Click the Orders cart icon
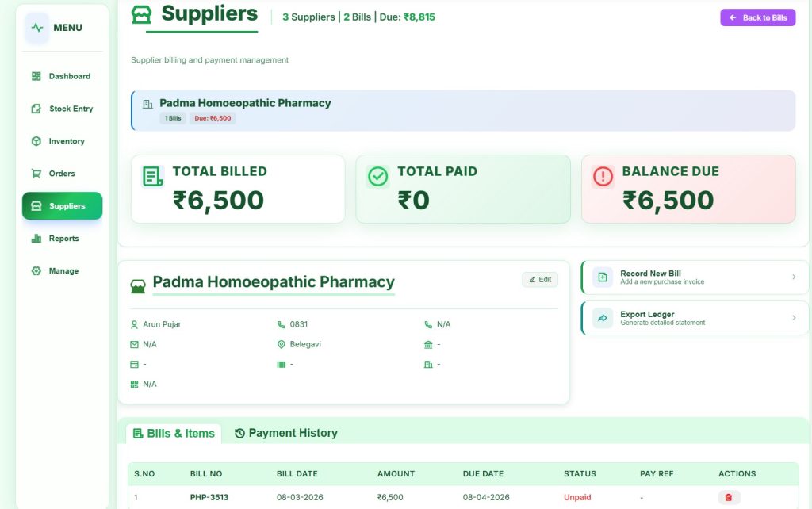This screenshot has height=509, width=812. pos(36,174)
